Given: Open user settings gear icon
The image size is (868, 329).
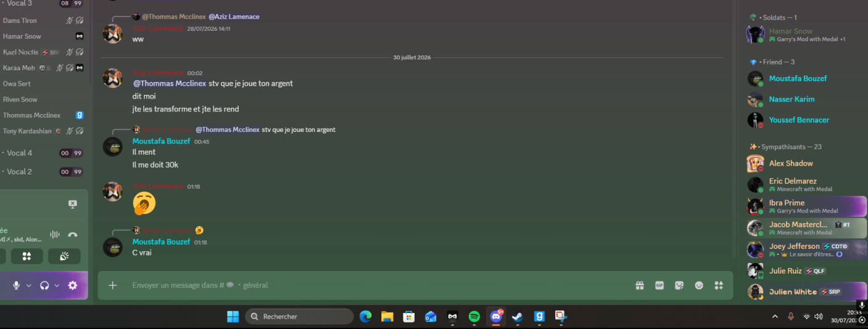Looking at the screenshot, I should pos(73,285).
